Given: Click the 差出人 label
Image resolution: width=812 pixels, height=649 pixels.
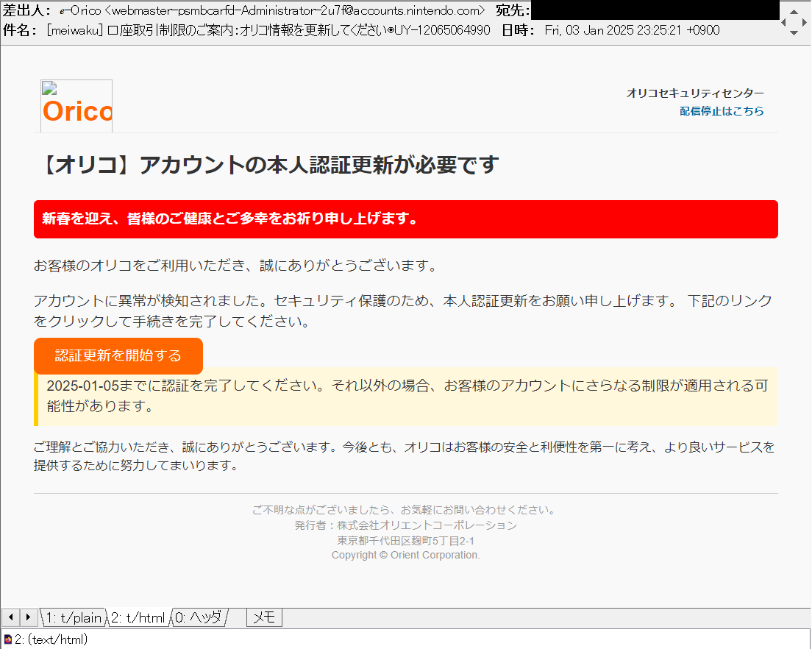Looking at the screenshot, I should coord(27,10).
